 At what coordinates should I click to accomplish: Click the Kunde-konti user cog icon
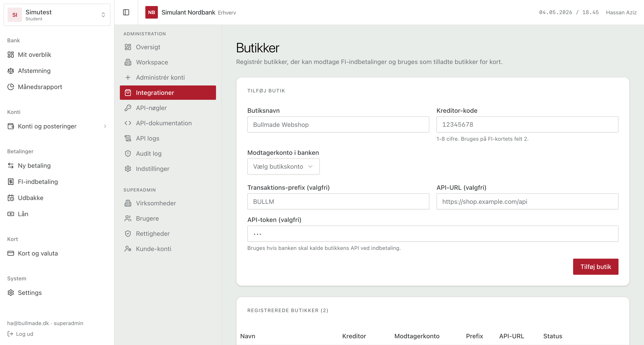(x=128, y=249)
